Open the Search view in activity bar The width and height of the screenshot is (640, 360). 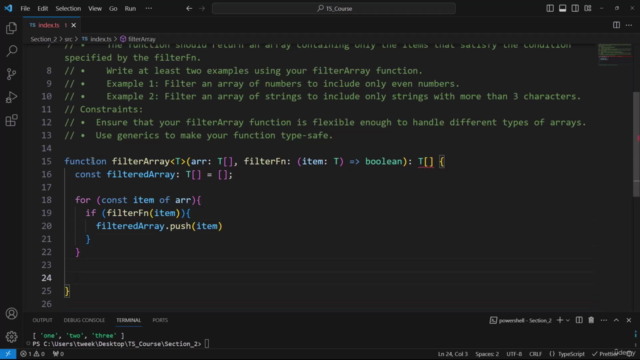[x=11, y=51]
